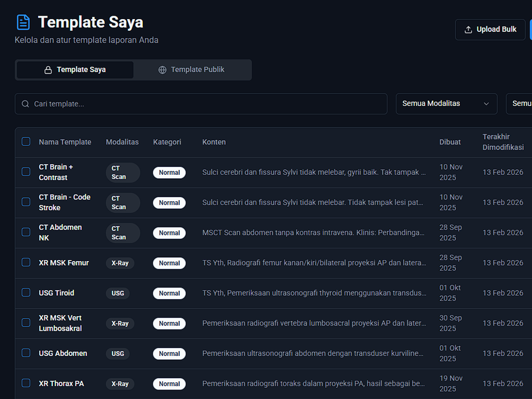The height and width of the screenshot is (399, 532).
Task: Click 13 Feb 2026 date in USG Abdomen row
Action: (x=503, y=354)
